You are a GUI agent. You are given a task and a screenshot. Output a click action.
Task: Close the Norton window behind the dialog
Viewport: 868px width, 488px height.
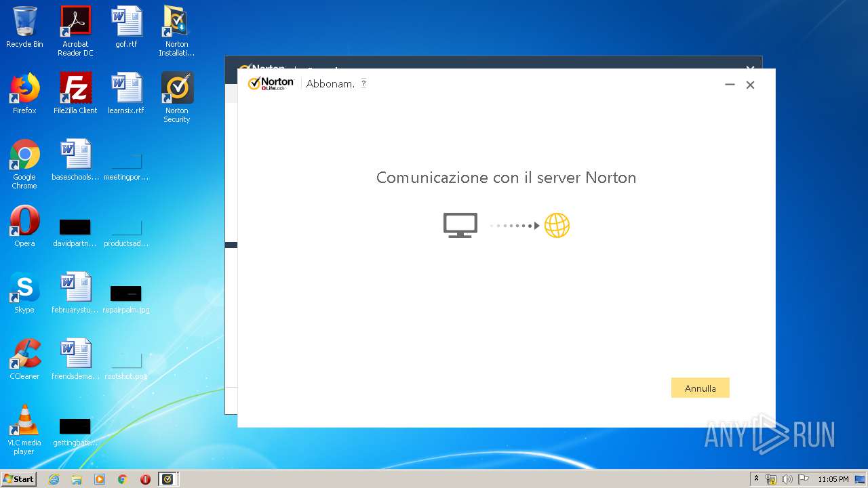750,68
